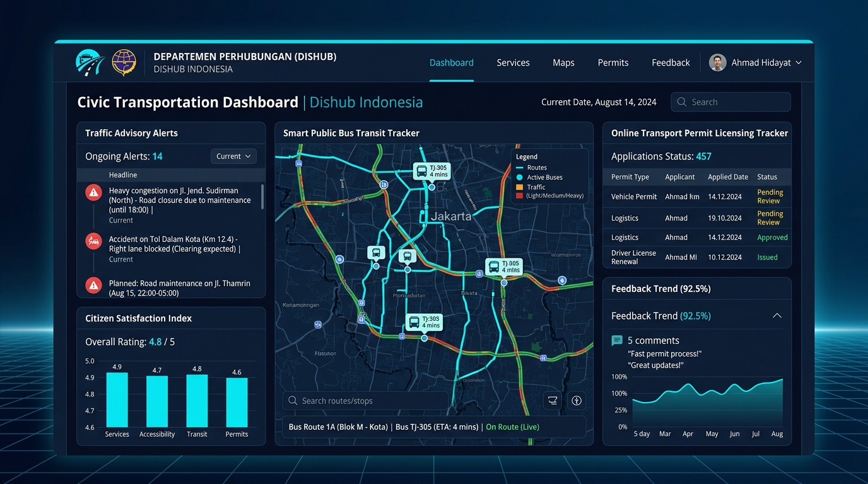Click the warning icon beside Jl. Thamrin maintenance alert
This screenshot has width=868, height=484.
pyautogui.click(x=93, y=285)
